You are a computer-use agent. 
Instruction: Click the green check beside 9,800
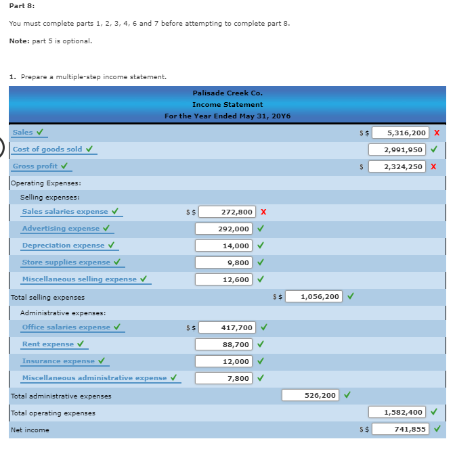click(x=261, y=262)
